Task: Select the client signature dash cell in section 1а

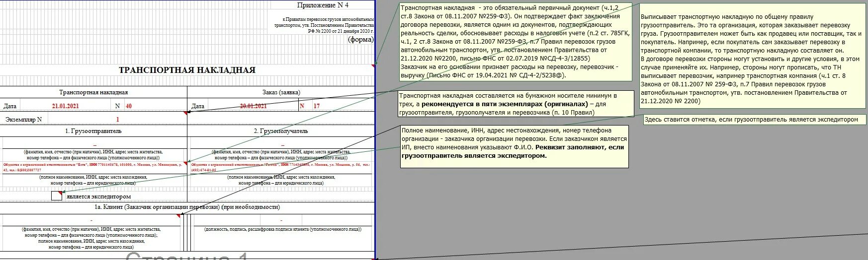Action: pyautogui.click(x=281, y=220)
